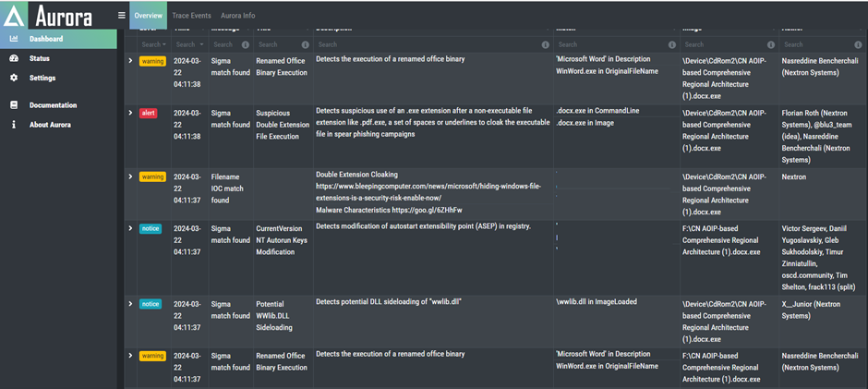Click info icon in Description search field
This screenshot has width=868, height=389.
pyautogui.click(x=545, y=44)
